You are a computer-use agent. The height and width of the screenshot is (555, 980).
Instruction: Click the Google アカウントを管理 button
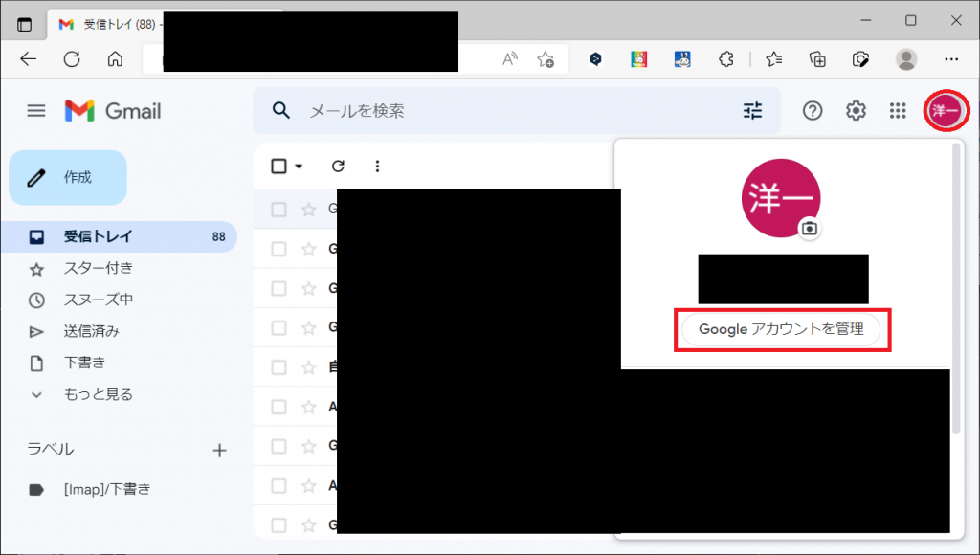click(782, 329)
